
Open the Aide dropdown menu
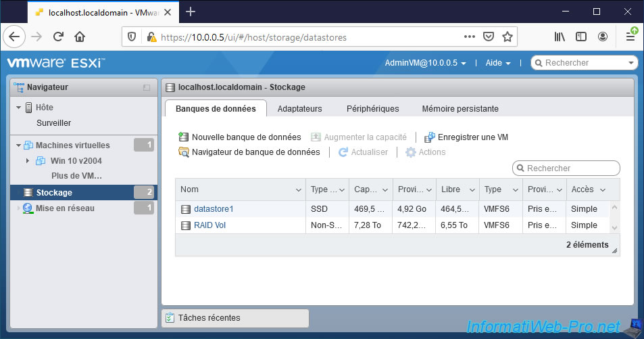pos(498,63)
